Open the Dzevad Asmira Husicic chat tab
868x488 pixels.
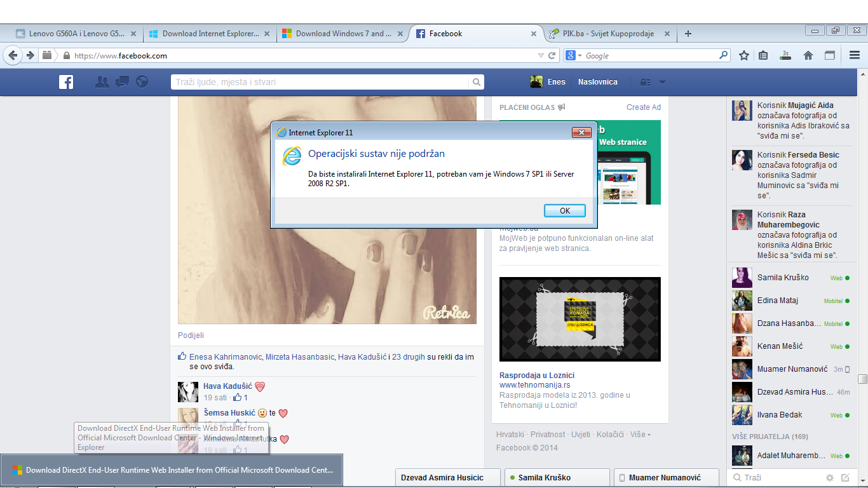pos(447,478)
